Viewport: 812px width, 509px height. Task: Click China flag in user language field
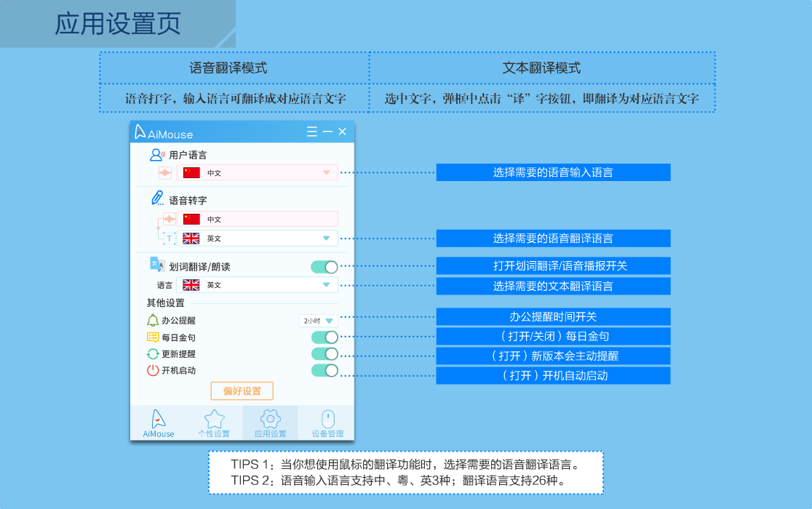[x=191, y=173]
